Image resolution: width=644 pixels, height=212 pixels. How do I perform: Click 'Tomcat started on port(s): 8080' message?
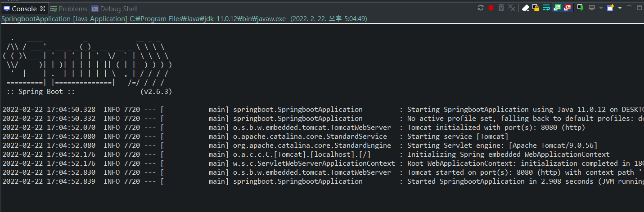click(526, 172)
